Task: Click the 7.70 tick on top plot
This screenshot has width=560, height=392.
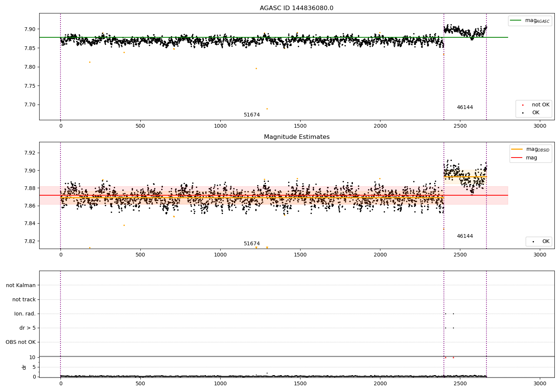Action: coord(29,105)
